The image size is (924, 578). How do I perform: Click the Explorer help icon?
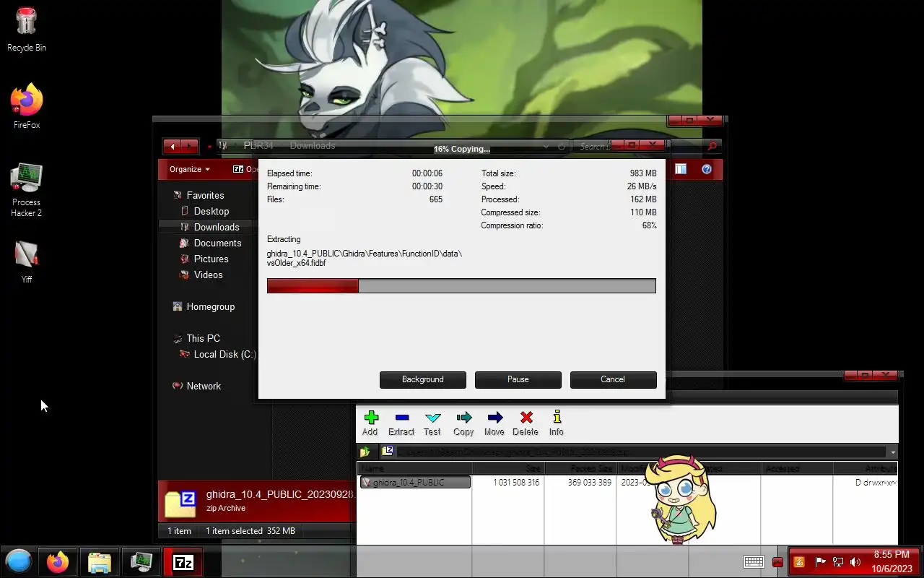point(707,169)
